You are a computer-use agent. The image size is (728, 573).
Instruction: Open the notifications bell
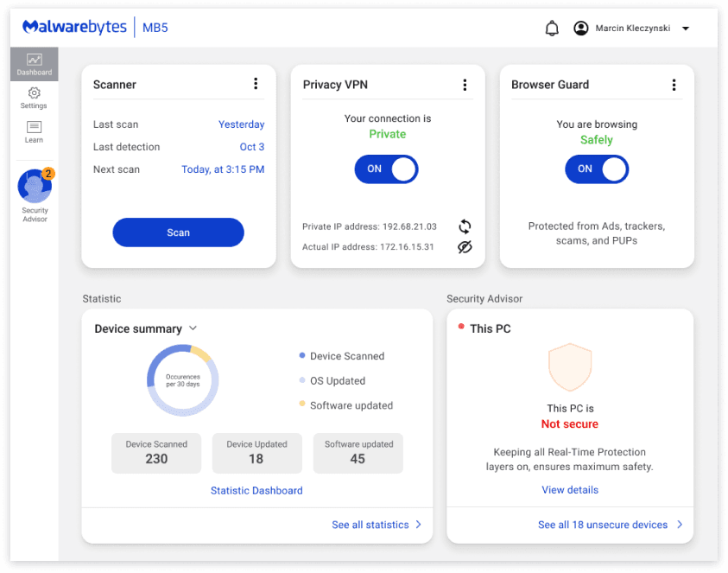point(552,29)
